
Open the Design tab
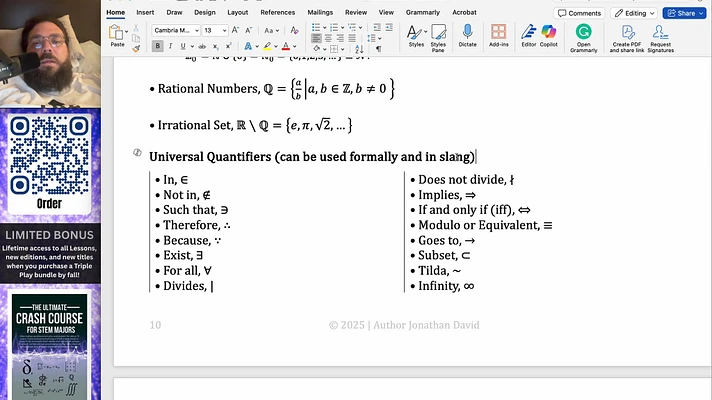[x=204, y=12]
